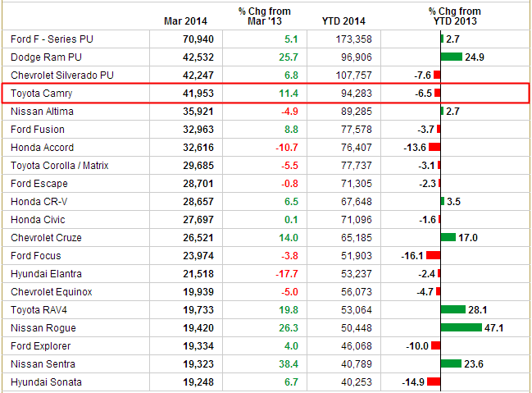Click the Honda Accord red -13.6 bar
This screenshot has height=393, width=532.
[x=434, y=148]
